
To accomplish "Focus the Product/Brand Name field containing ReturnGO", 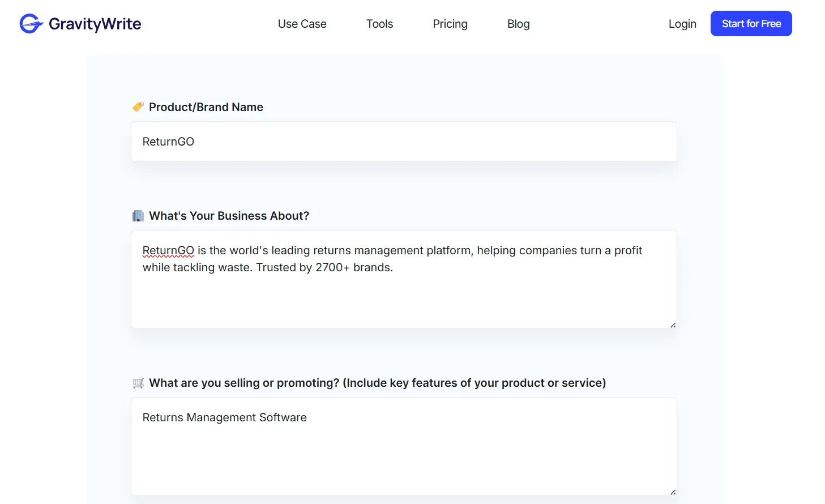I will click(x=404, y=142).
